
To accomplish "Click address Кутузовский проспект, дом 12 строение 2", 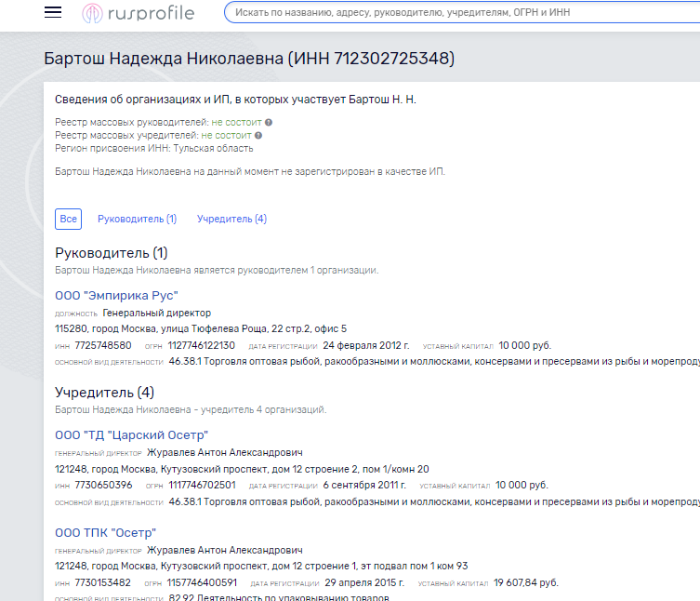I will [242, 469].
